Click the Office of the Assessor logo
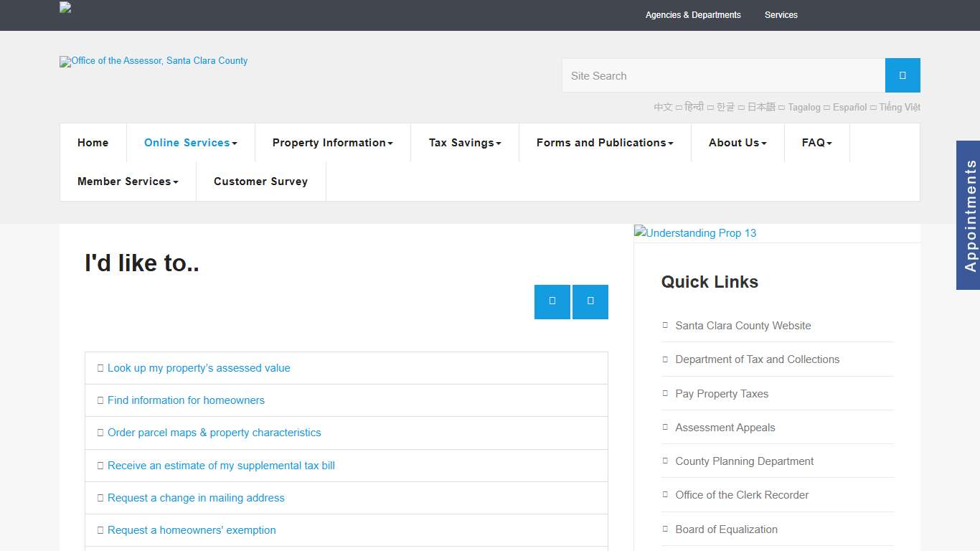This screenshot has width=980, height=551. [x=154, y=61]
